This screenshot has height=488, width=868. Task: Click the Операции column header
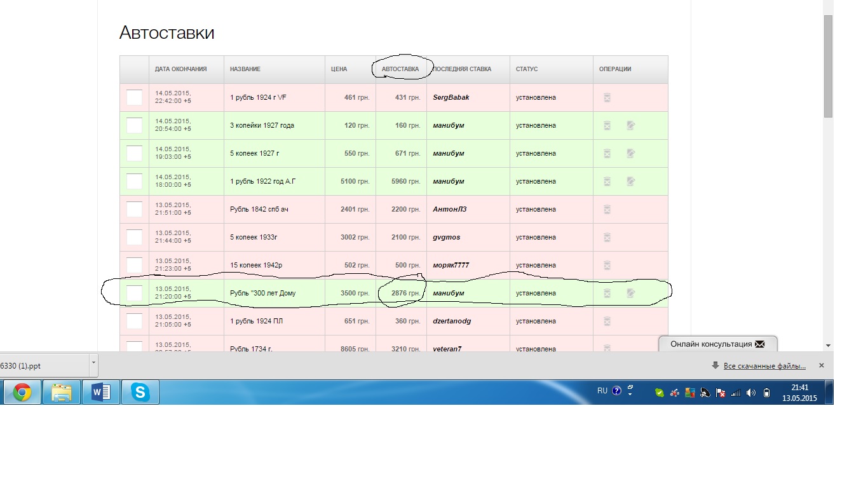(x=615, y=69)
